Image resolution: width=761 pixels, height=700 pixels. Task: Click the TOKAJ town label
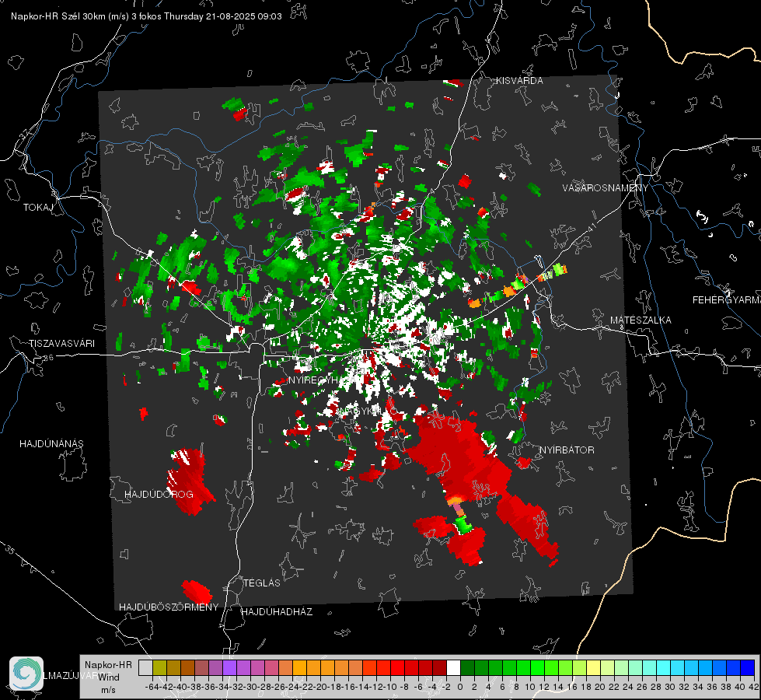(38, 208)
